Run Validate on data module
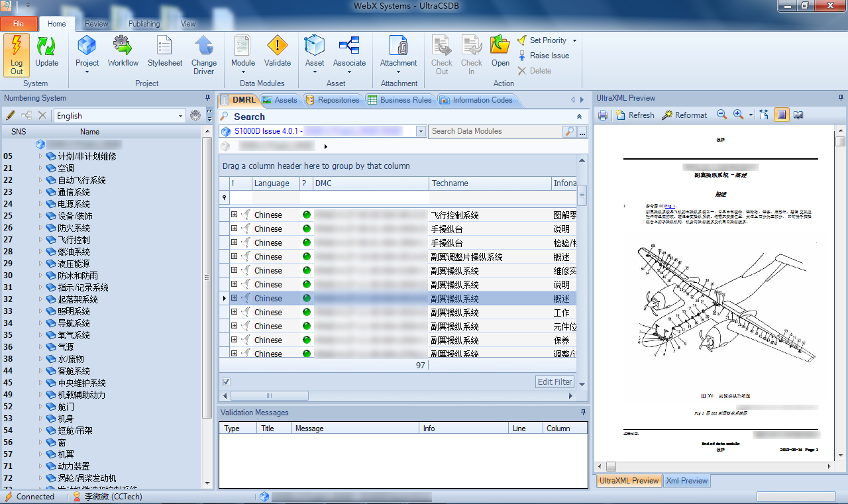 tap(278, 52)
